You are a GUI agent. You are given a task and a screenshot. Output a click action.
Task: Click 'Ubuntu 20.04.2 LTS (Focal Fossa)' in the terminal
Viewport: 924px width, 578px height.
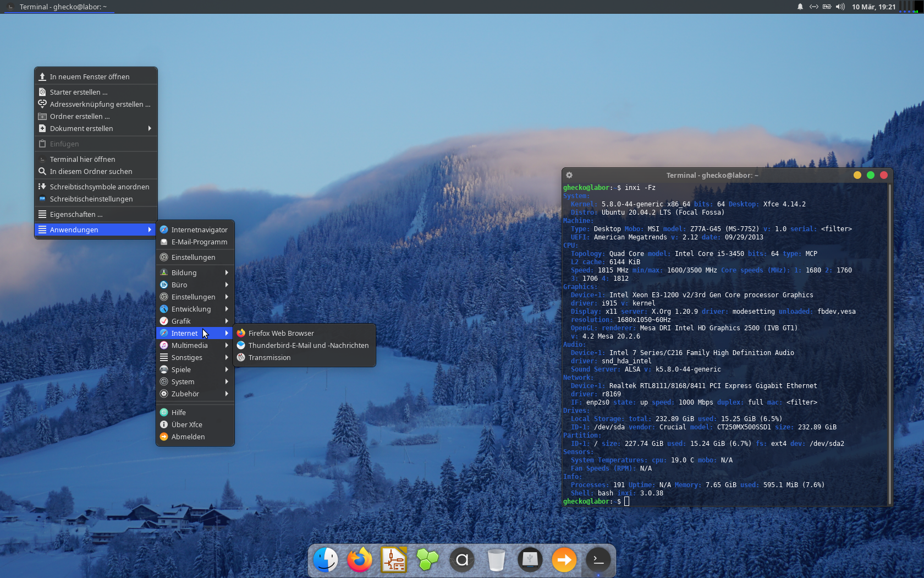663,212
